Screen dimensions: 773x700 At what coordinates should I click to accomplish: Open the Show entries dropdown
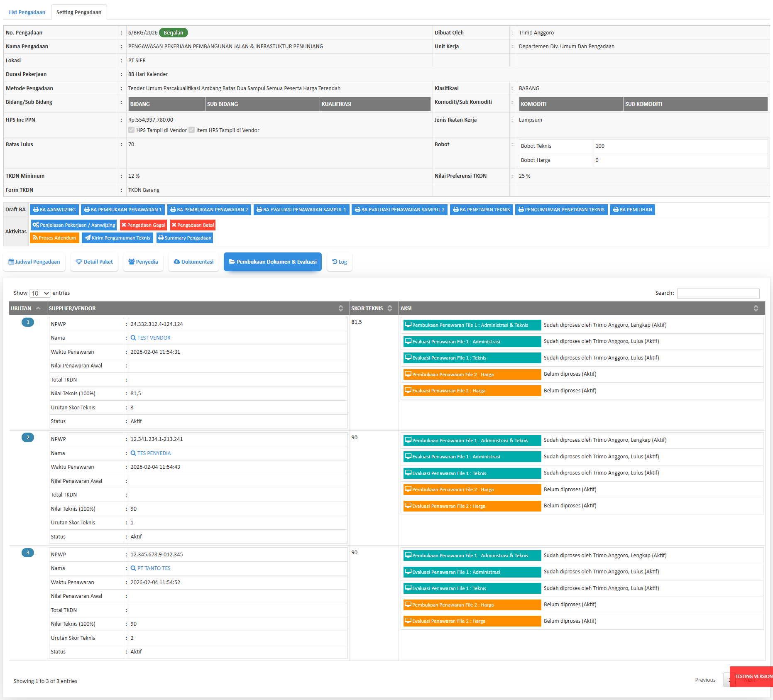pos(40,294)
